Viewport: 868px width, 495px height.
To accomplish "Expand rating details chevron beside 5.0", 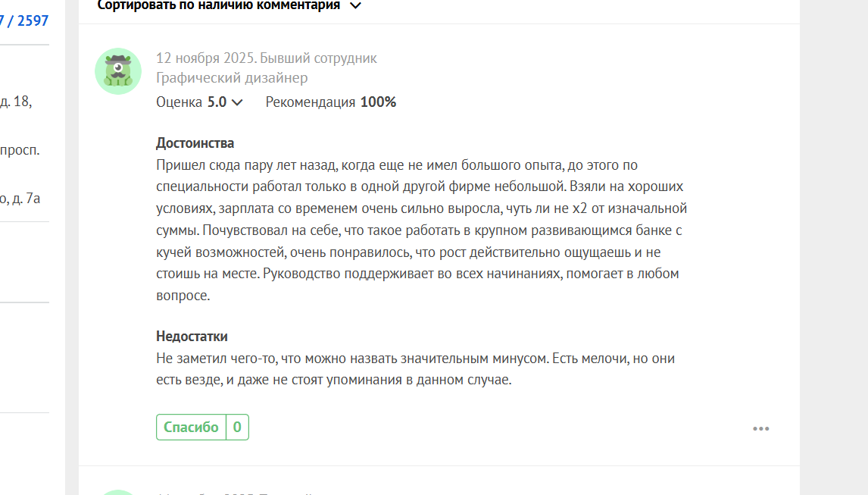I will pyautogui.click(x=237, y=102).
